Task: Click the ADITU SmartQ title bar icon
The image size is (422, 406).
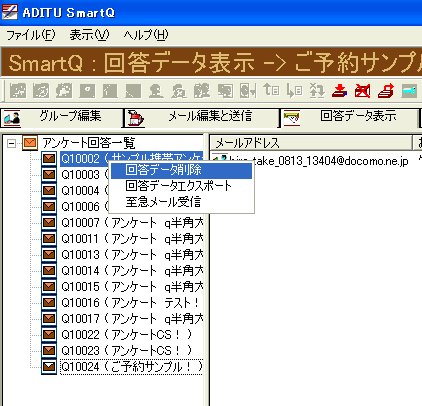Action: [10, 12]
